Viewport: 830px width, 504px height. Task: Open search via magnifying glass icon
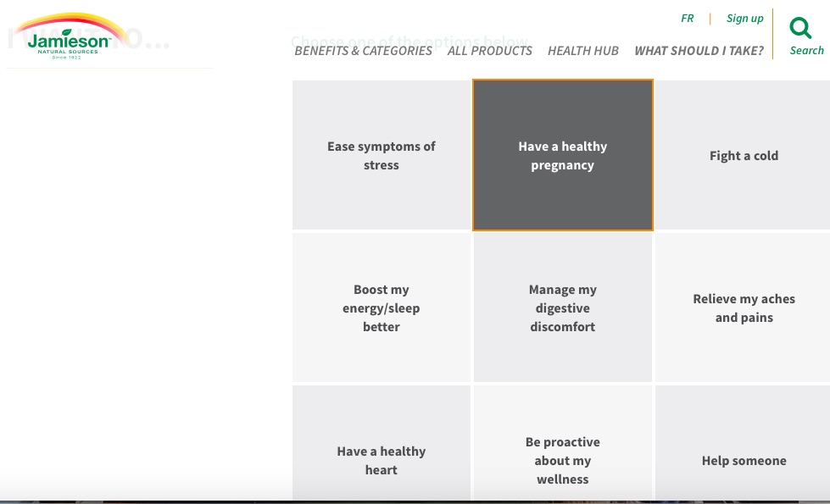tap(799, 28)
